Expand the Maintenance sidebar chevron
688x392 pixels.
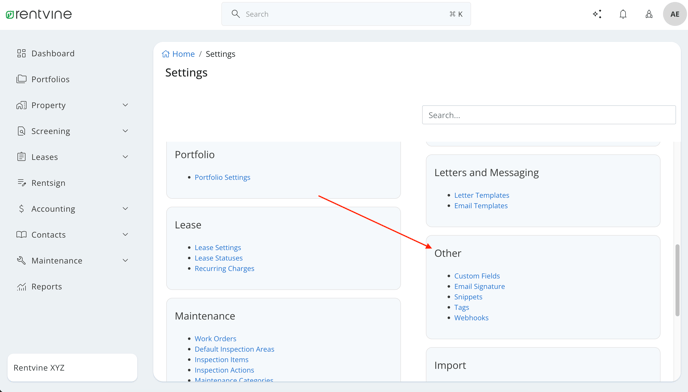coord(125,260)
